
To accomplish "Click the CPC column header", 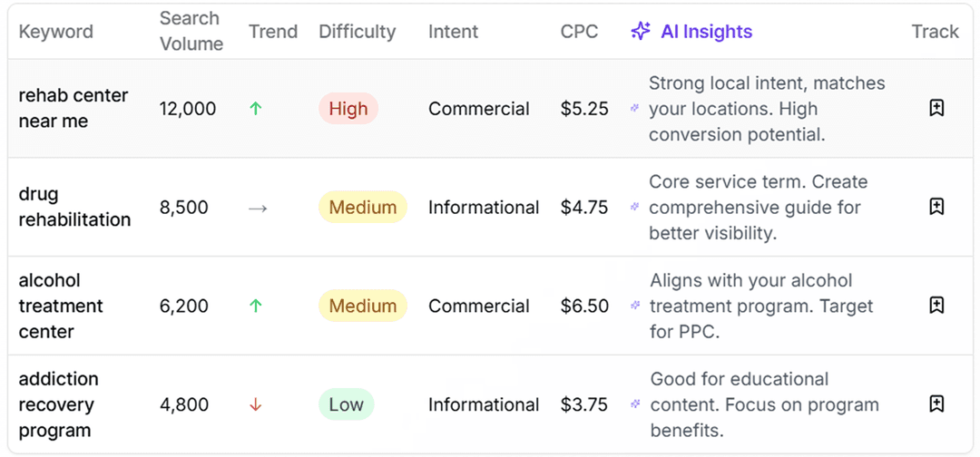I will coord(579,32).
